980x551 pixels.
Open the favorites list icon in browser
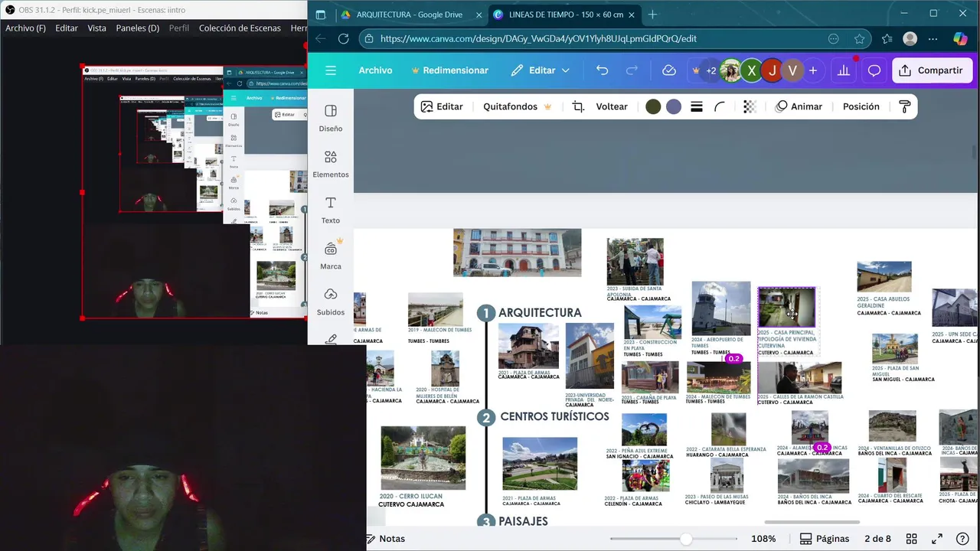pos(887,39)
